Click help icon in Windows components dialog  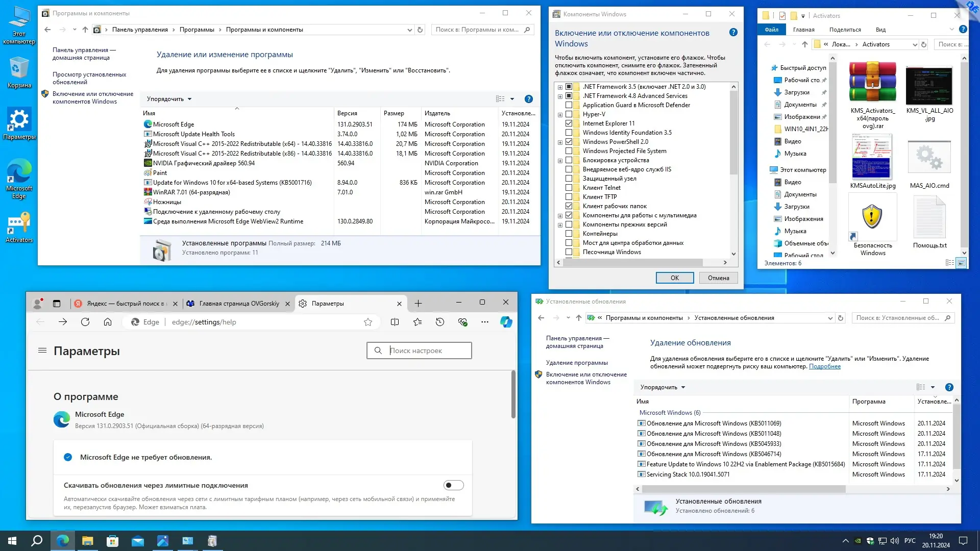click(x=733, y=32)
